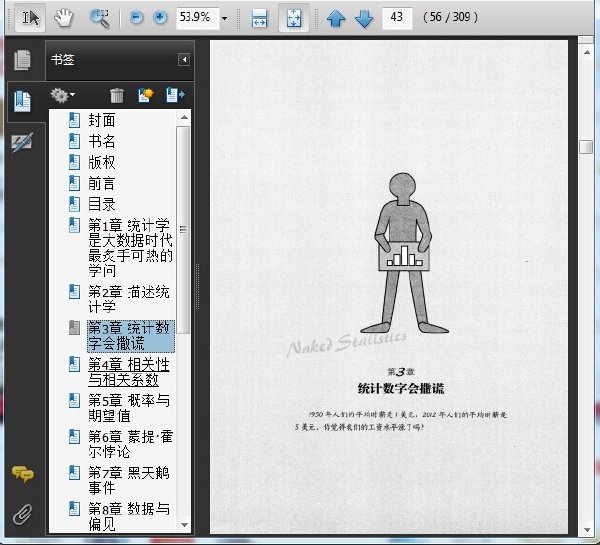
Task: Go to next page with down arrow
Action: [x=364, y=19]
